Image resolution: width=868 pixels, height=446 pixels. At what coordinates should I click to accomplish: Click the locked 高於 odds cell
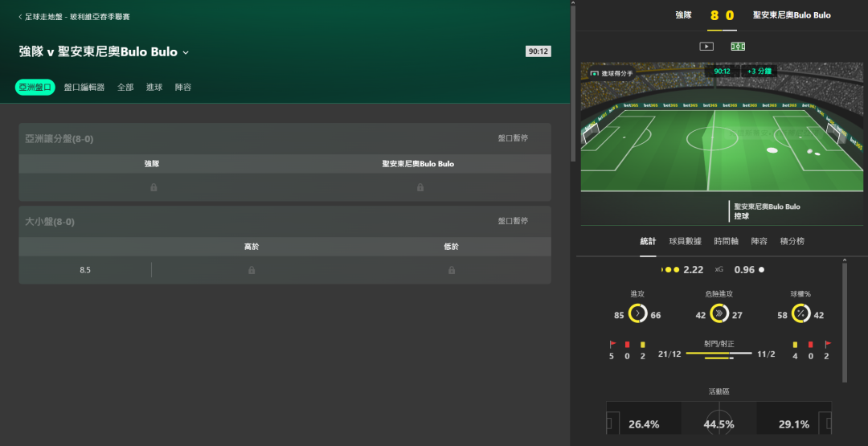pos(252,270)
